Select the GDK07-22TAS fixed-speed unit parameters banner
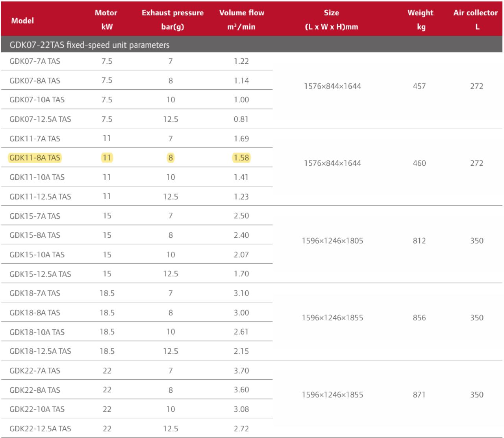 (89, 45)
